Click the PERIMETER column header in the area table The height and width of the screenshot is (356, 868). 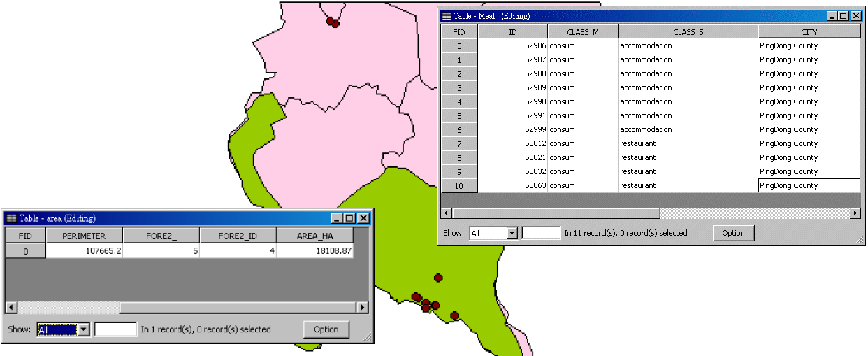[x=84, y=236]
